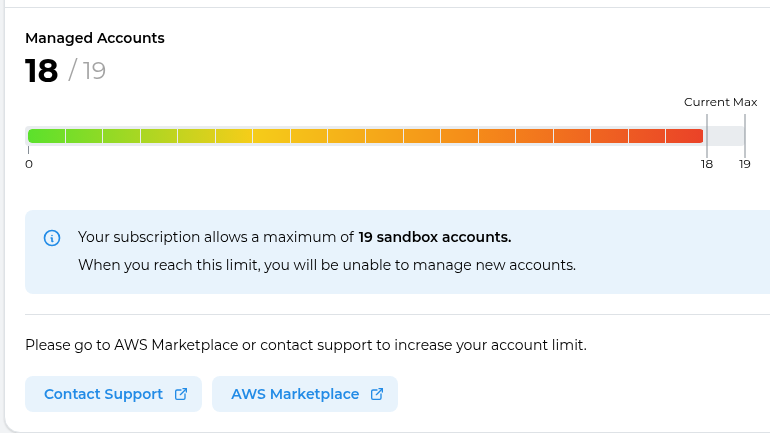The height and width of the screenshot is (433, 770).
Task: Click the external-link icon on Contact Support
Action: point(181,394)
